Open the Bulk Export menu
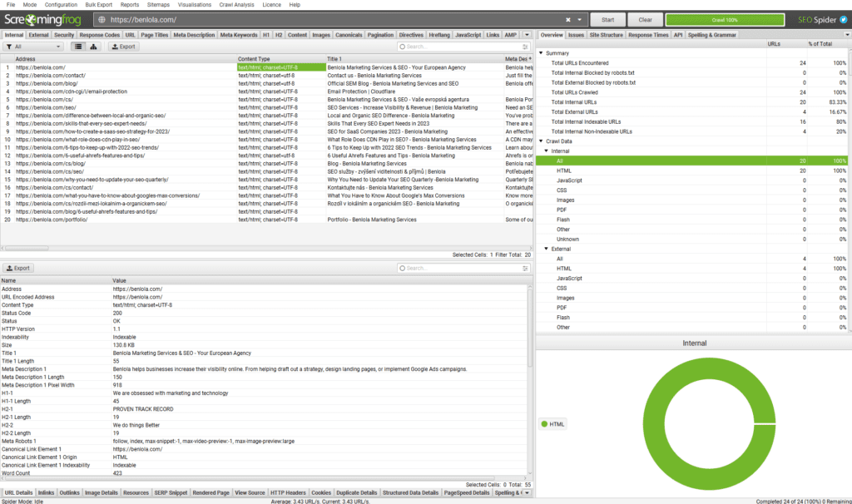The width and height of the screenshot is (852, 504). 98,4
